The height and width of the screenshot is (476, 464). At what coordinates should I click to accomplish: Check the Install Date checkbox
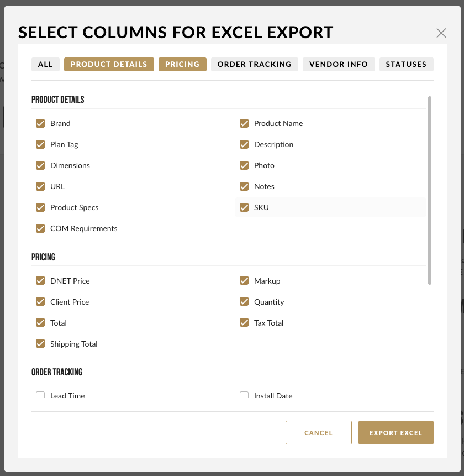244,395
